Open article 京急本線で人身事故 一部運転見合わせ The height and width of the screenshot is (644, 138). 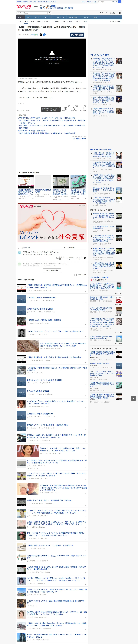[42, 298]
